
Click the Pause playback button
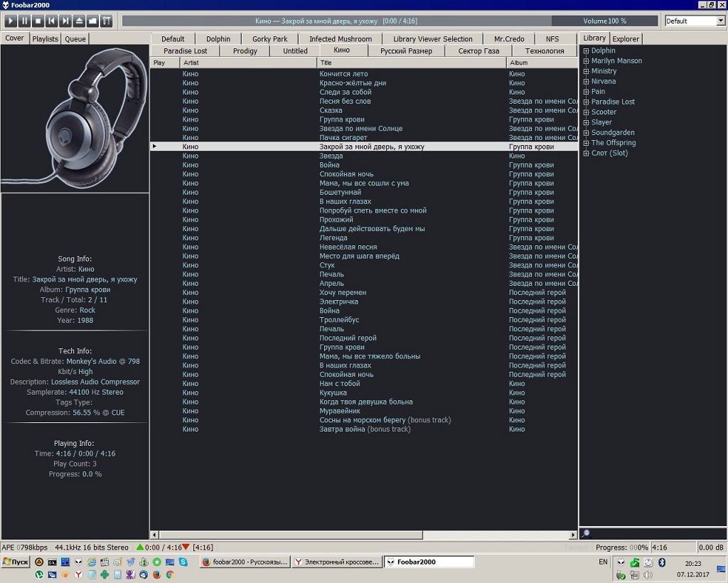(24, 21)
